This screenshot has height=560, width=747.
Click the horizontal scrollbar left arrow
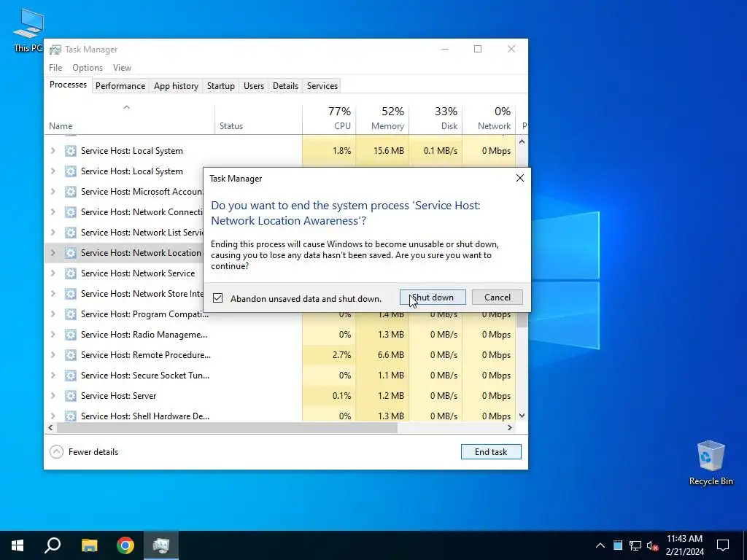coord(50,427)
